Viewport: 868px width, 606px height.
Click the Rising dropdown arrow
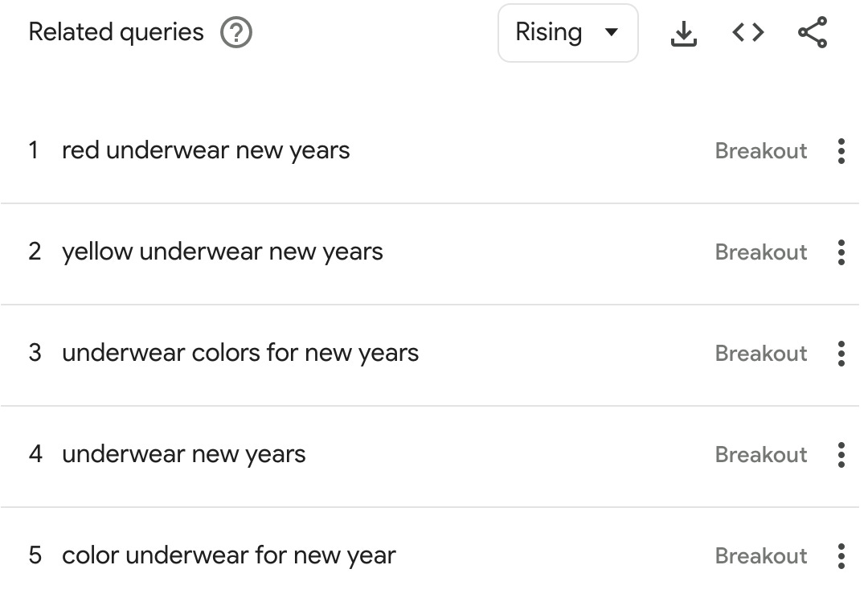pos(611,32)
